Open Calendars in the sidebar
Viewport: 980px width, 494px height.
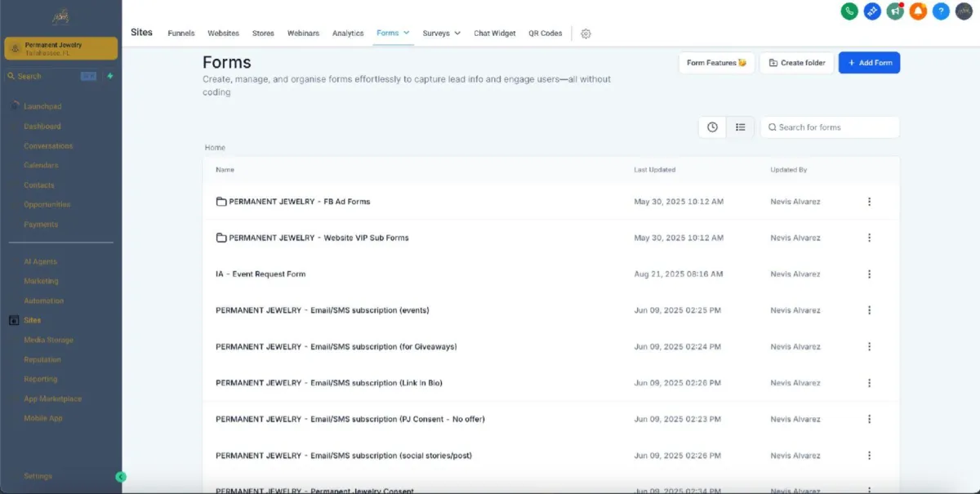pyautogui.click(x=41, y=166)
